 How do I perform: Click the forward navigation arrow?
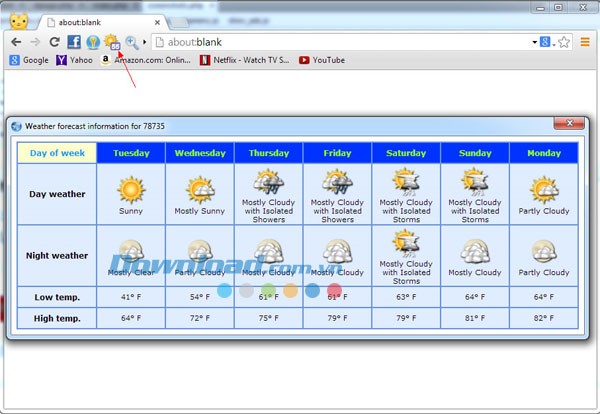(35, 42)
